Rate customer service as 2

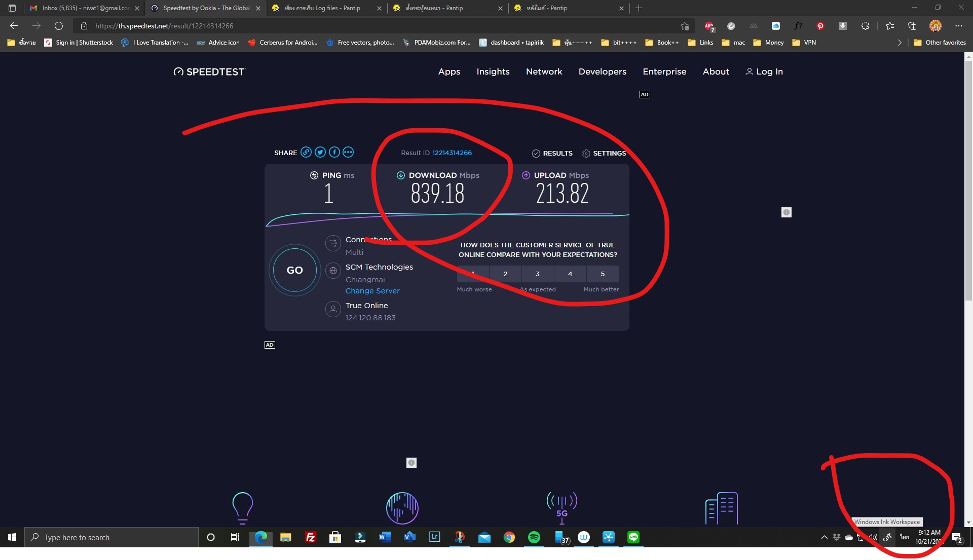[505, 274]
